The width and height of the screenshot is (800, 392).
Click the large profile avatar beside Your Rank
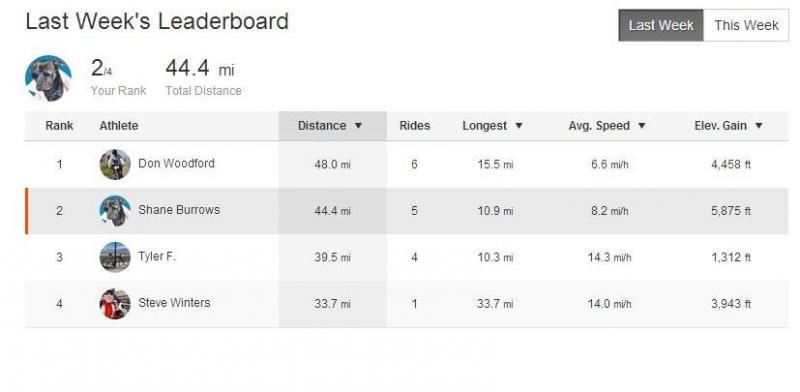coord(48,78)
